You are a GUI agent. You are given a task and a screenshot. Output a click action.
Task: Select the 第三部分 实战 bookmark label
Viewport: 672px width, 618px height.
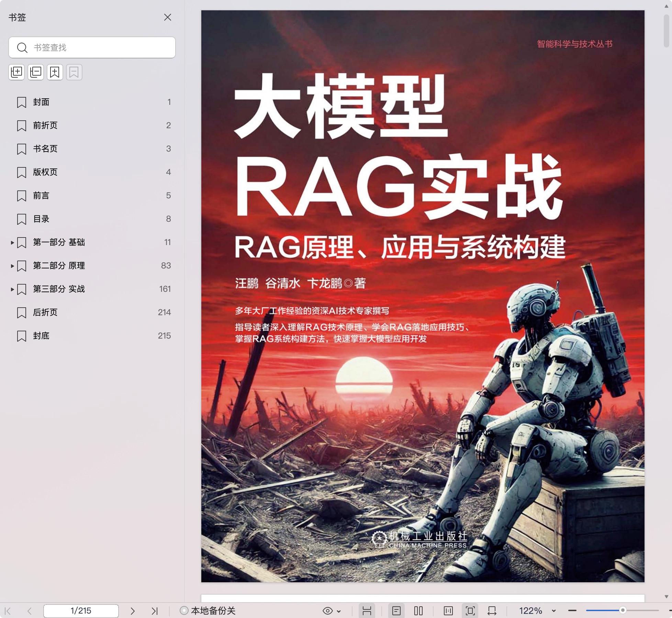click(59, 289)
